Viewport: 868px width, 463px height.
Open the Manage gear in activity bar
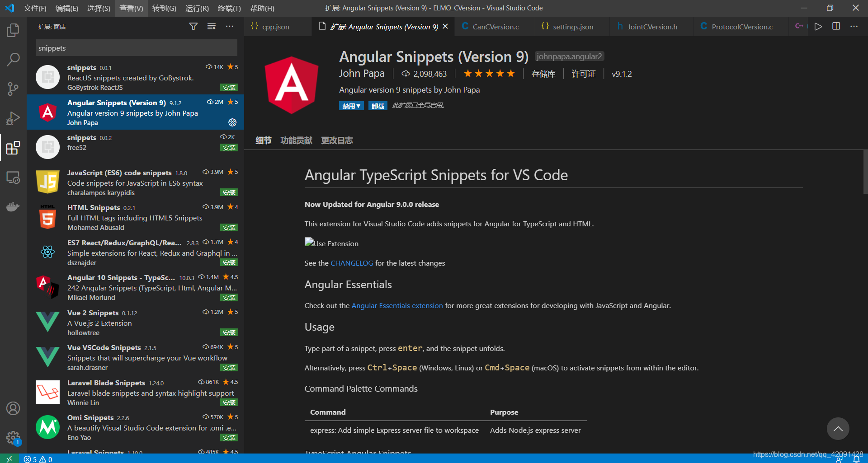(x=13, y=437)
